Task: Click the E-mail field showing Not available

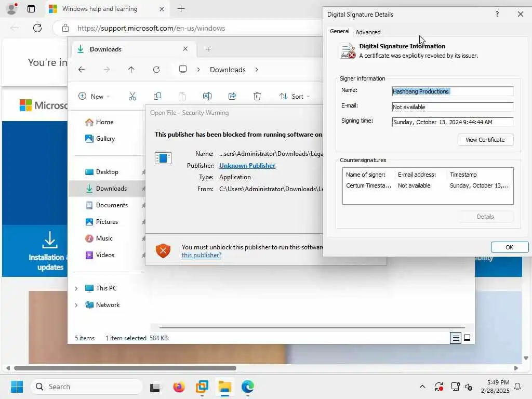Action: coord(453,107)
